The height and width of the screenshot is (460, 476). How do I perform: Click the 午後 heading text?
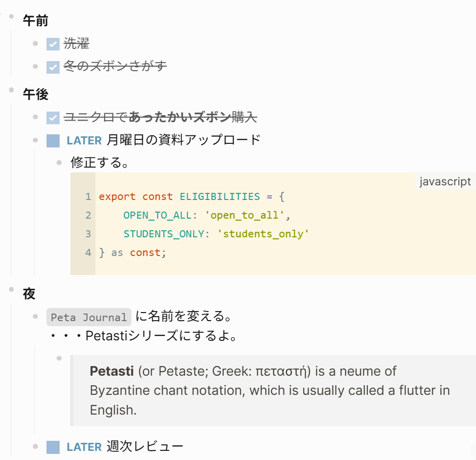tap(35, 94)
